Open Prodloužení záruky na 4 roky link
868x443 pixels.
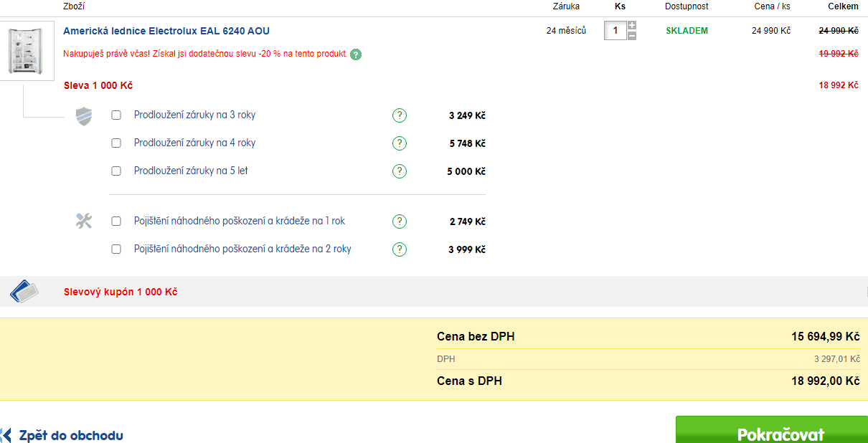194,143
